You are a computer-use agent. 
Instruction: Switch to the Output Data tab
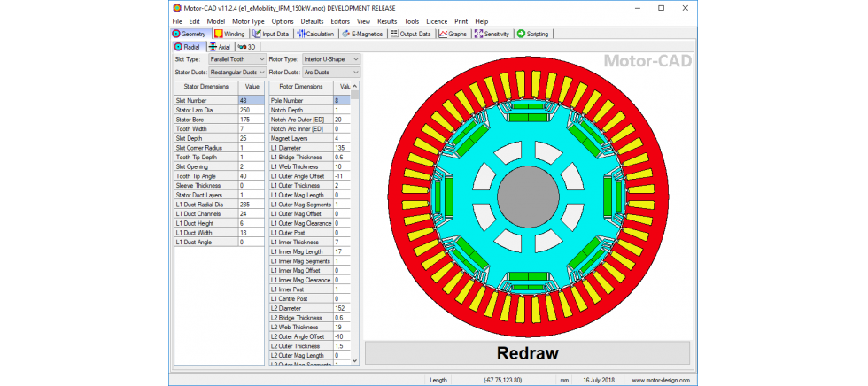pos(411,34)
